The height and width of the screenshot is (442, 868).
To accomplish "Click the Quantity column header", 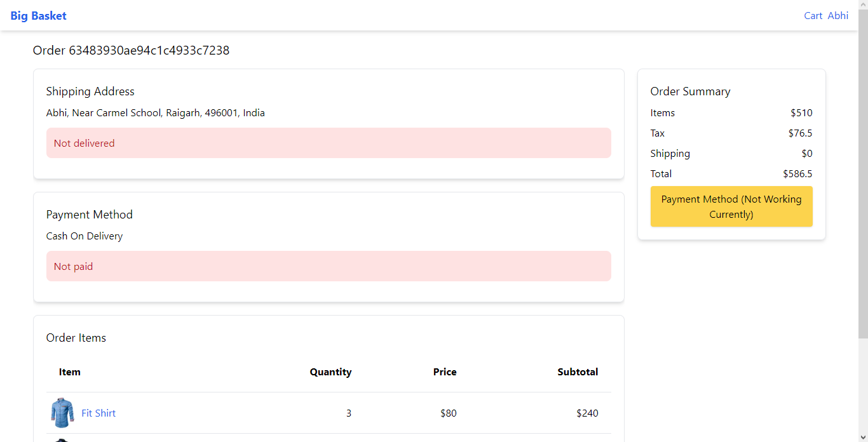I will 330,372.
